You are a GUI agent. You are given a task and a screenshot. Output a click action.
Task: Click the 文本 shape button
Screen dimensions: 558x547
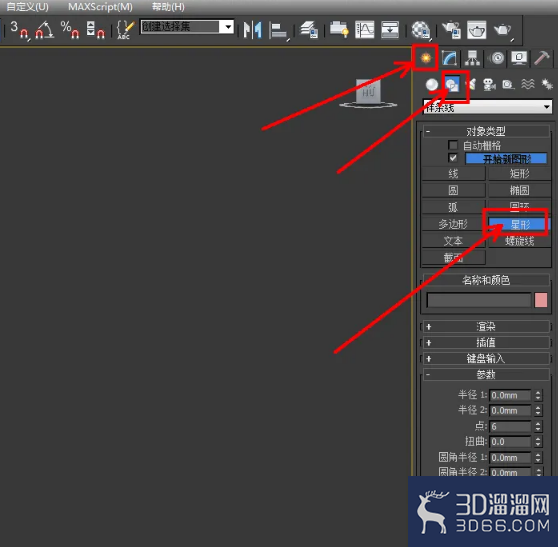click(453, 241)
